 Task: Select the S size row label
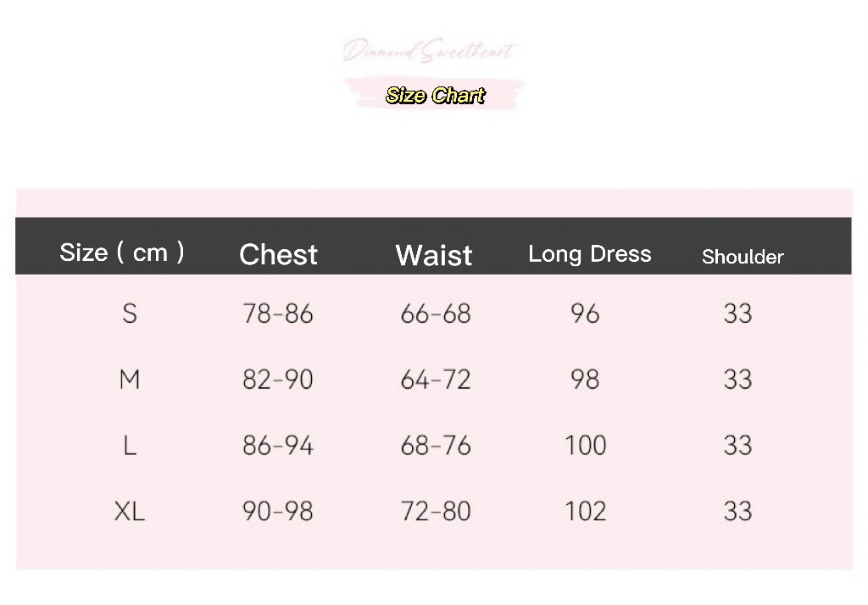coord(129,314)
